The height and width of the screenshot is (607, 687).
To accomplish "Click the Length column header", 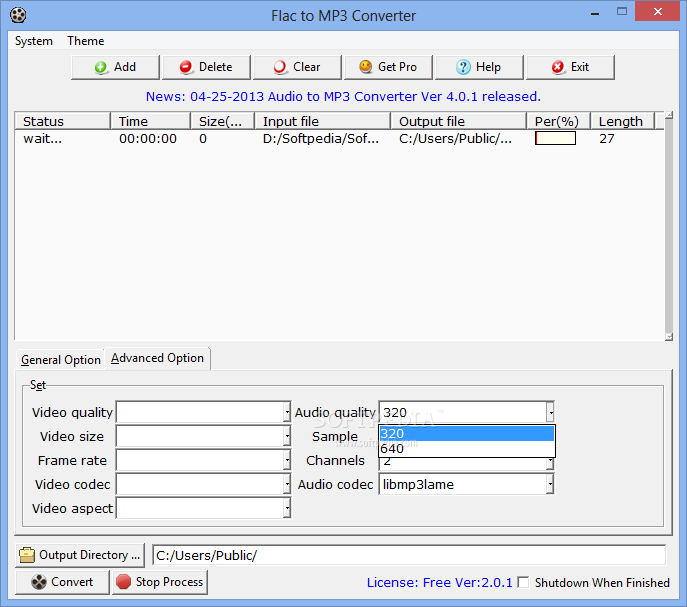I will 622,121.
